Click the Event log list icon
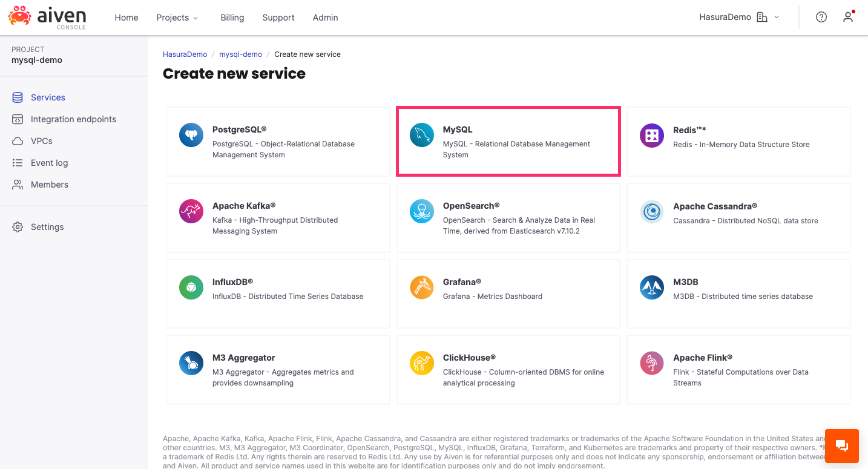Viewport: 868px width, 469px height. [18, 163]
